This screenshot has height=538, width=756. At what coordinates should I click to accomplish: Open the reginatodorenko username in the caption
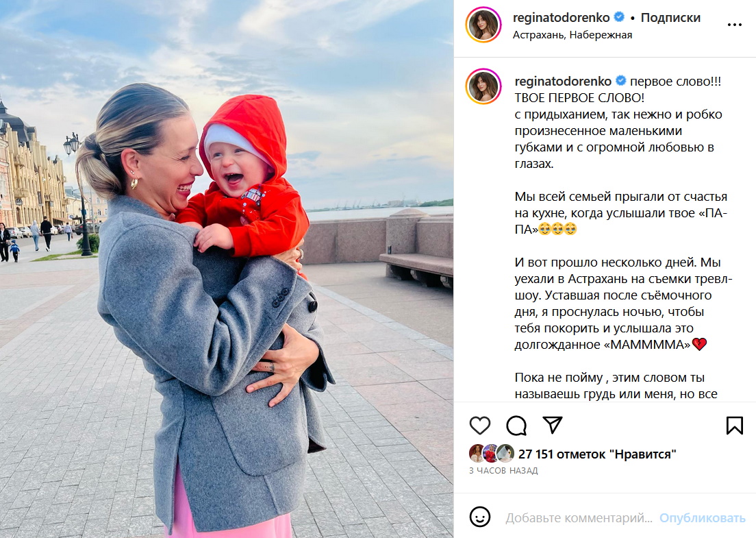coord(563,81)
